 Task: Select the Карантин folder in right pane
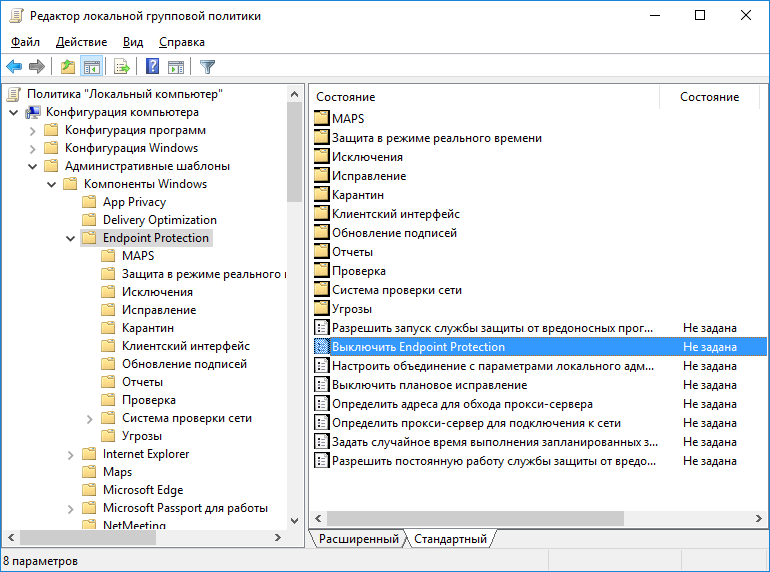click(x=357, y=195)
